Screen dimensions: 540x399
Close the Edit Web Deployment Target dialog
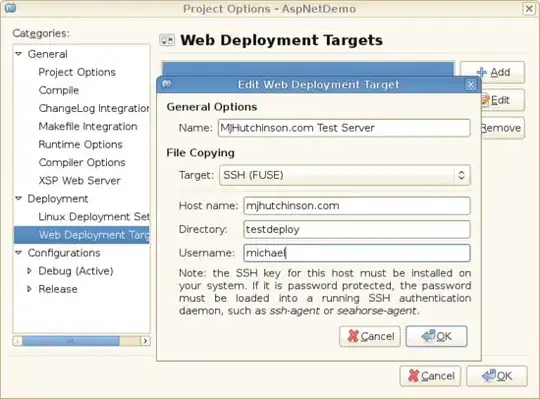coord(470,84)
